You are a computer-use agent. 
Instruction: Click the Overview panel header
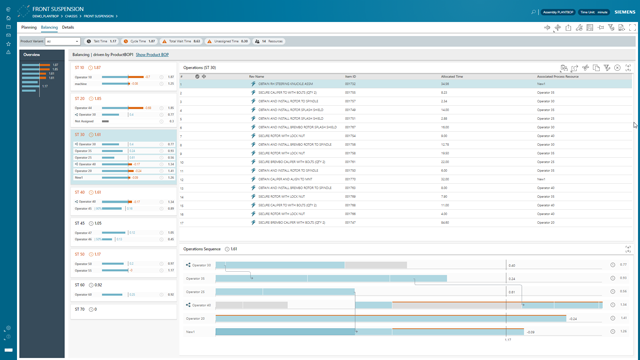(42, 55)
